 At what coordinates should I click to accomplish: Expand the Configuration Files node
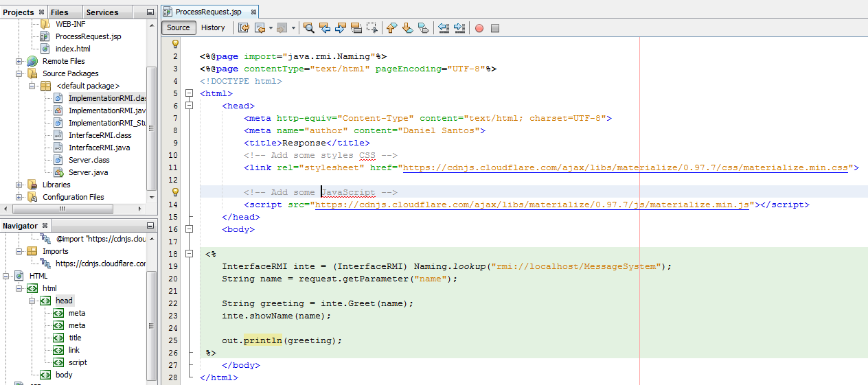click(x=19, y=197)
